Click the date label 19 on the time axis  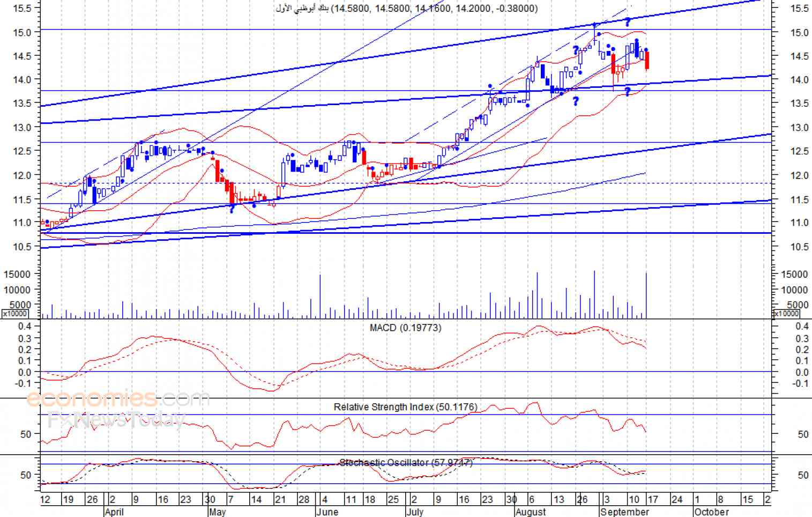68,500
